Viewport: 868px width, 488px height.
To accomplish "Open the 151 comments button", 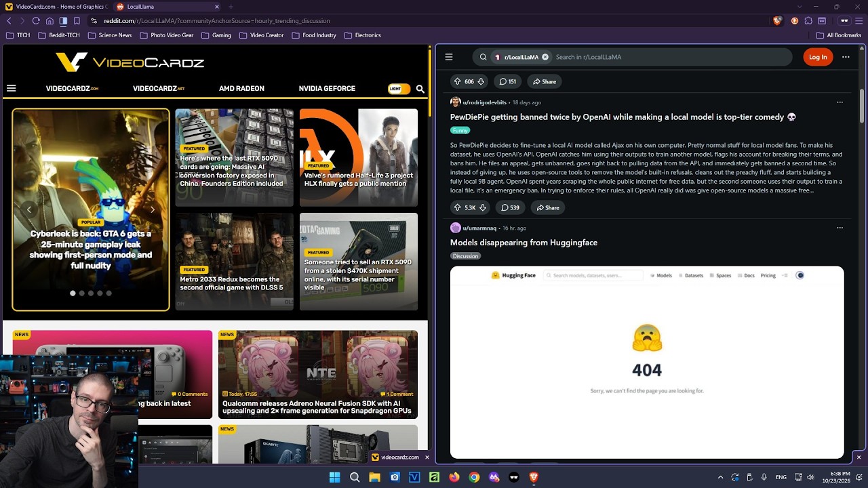I will (507, 81).
